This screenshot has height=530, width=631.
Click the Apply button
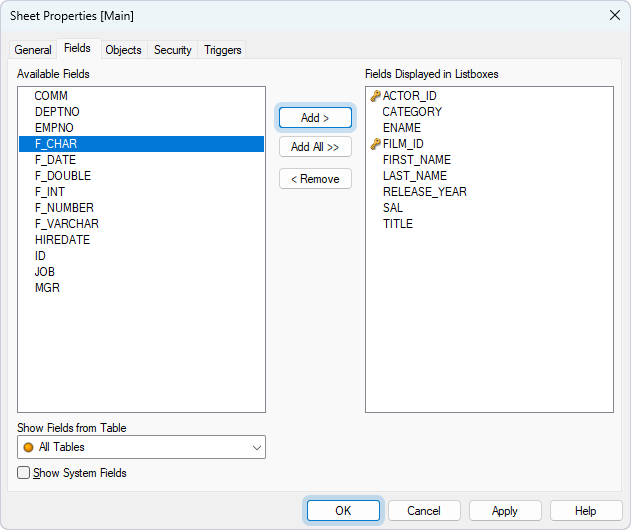[505, 511]
